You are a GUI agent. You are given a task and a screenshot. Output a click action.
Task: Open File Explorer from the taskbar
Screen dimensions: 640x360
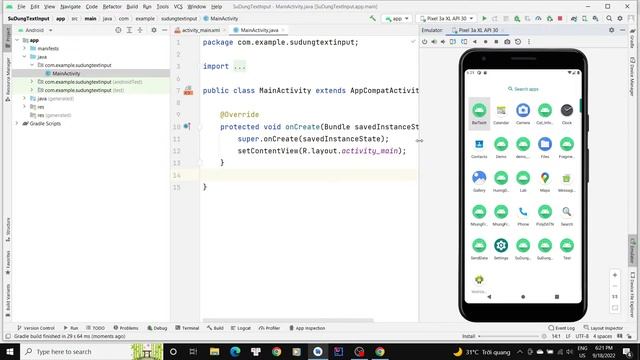[x=214, y=351]
